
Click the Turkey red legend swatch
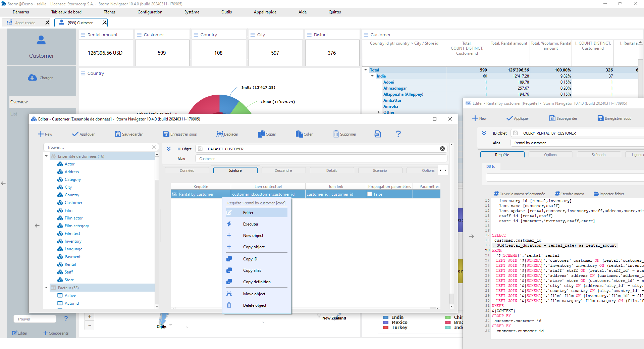click(x=386, y=328)
